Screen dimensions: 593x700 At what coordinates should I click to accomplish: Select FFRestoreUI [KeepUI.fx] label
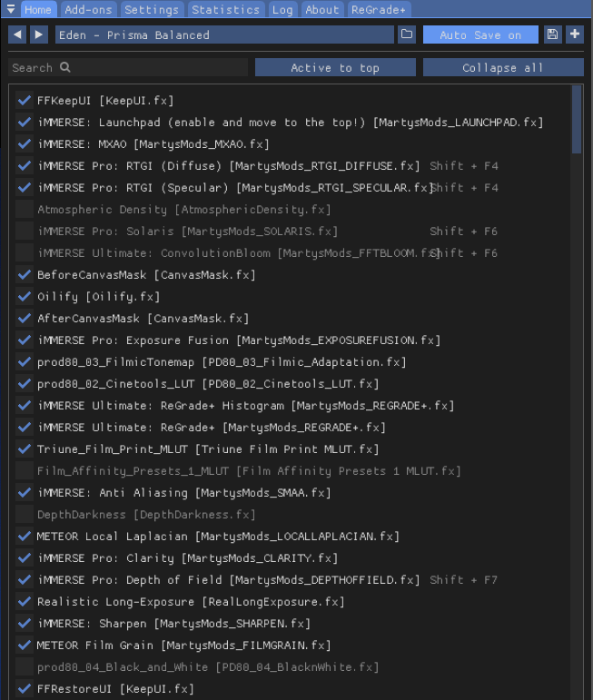coord(115,689)
